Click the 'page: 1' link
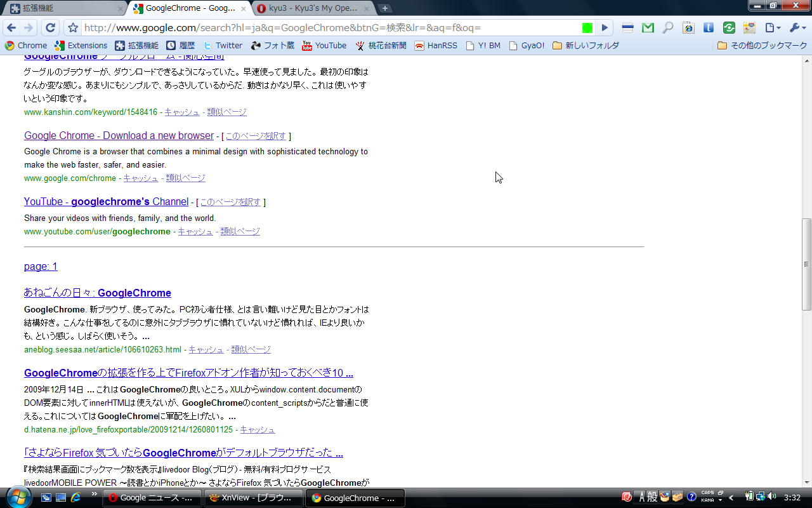812x508 pixels. [41, 266]
